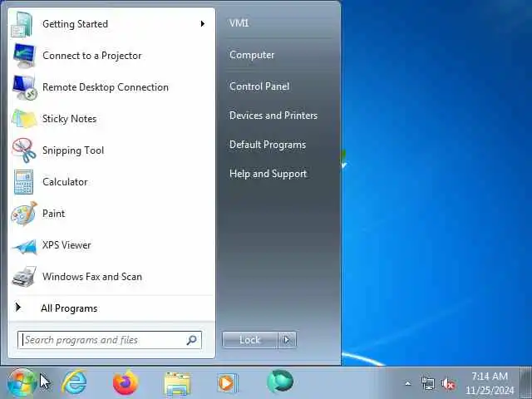Launch Connect to a Projector icon

[x=24, y=56]
